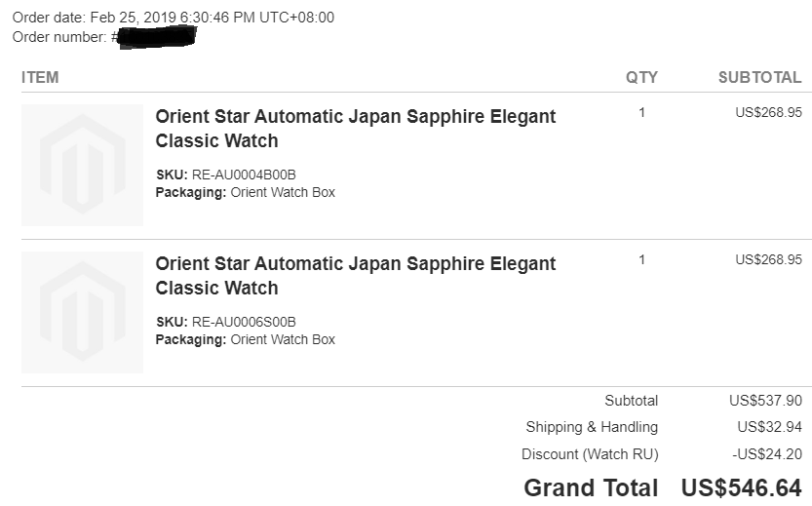The height and width of the screenshot is (506, 812).
Task: Click the first product placeholder image
Action: [x=82, y=165]
